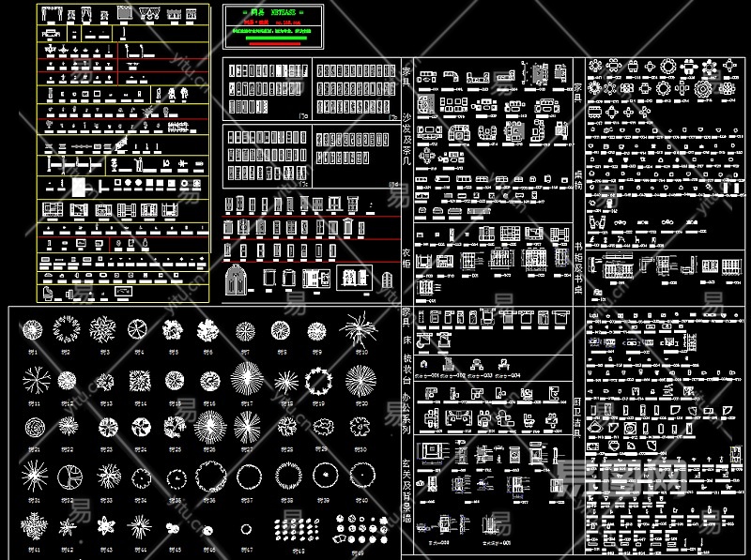Pick the scalloped outline shrub 树30
751x560 pixels.
pos(360,426)
